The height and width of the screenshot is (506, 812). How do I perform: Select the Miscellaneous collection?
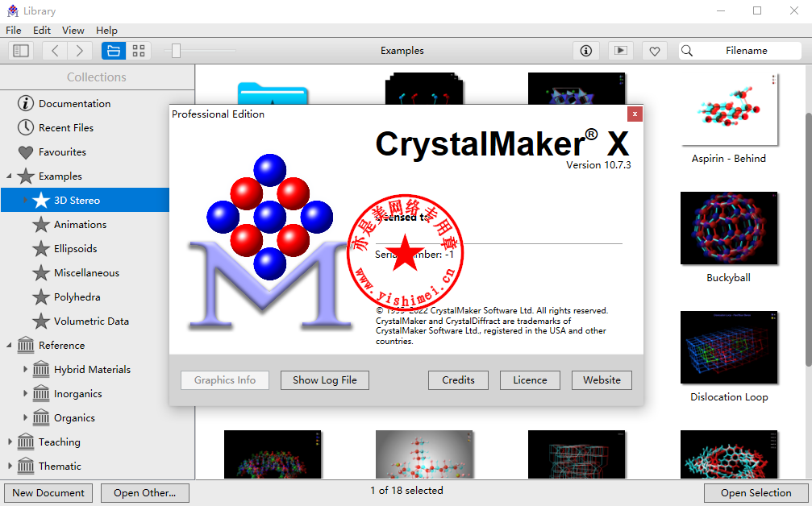(86, 273)
